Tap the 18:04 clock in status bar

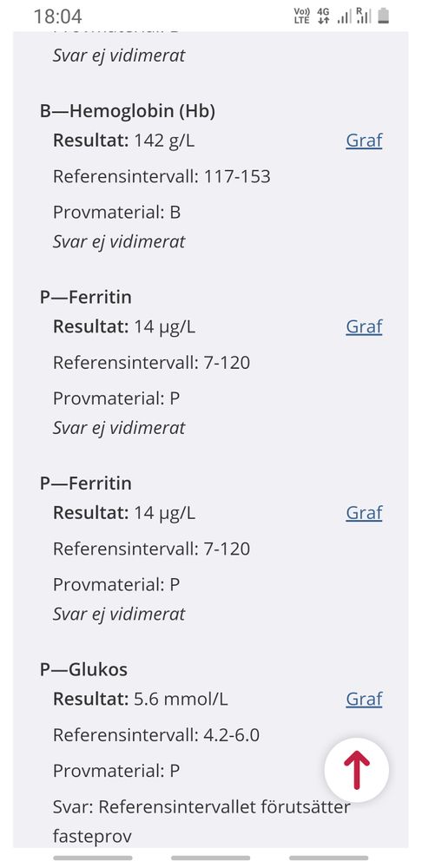coord(57,16)
